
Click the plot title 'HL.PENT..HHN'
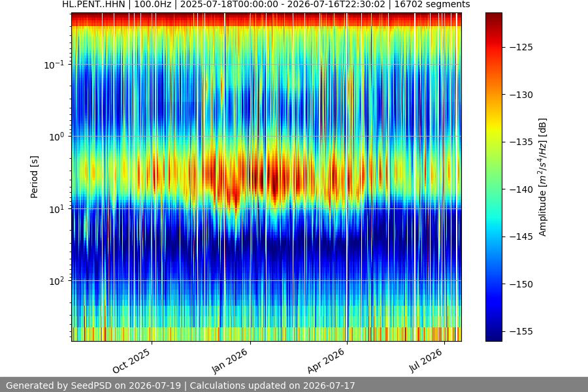click(x=93, y=5)
